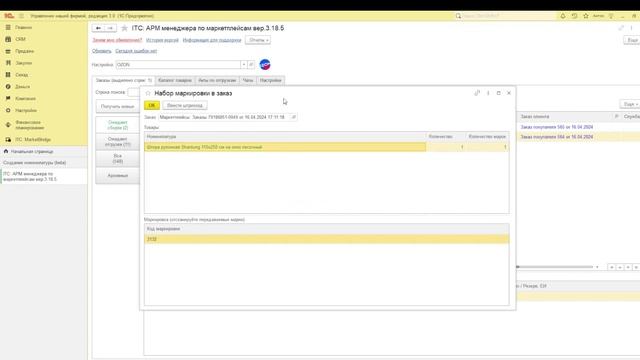640x360 pixels.
Task: Click the Строка поиска input field
Action: pyautogui.click(x=134, y=92)
